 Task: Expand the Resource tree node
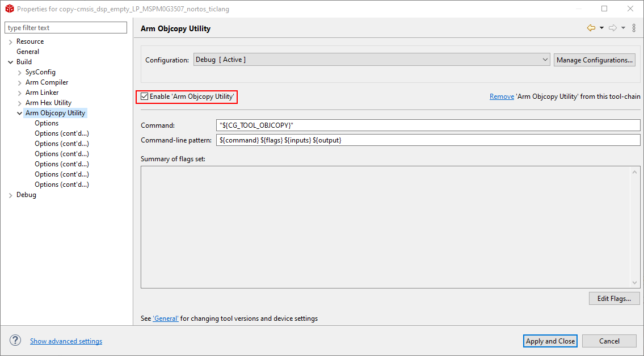[10, 41]
